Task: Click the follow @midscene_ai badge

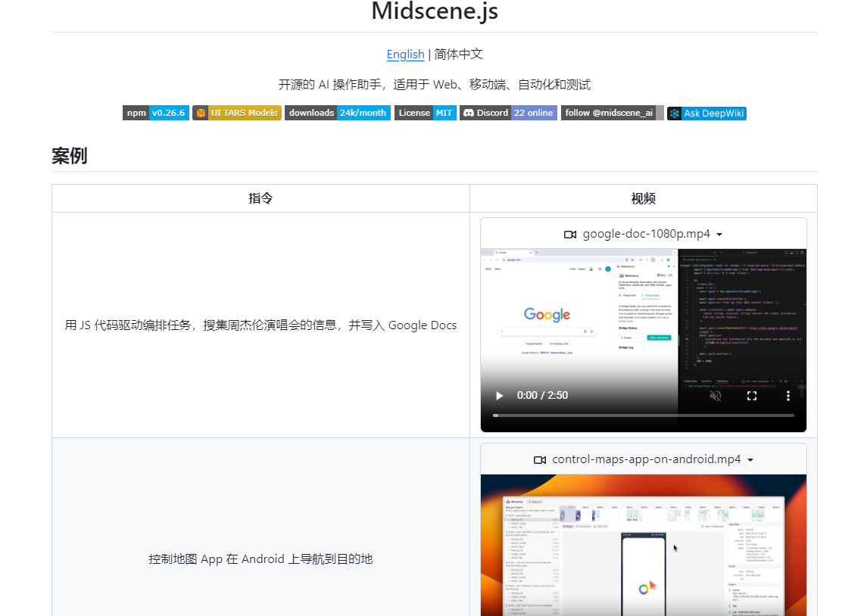Action: coord(608,113)
